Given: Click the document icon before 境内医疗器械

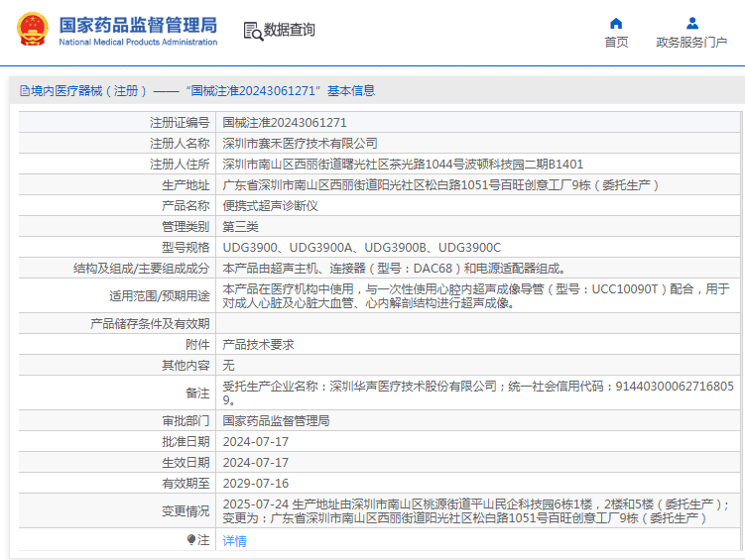Looking at the screenshot, I should coord(25,90).
